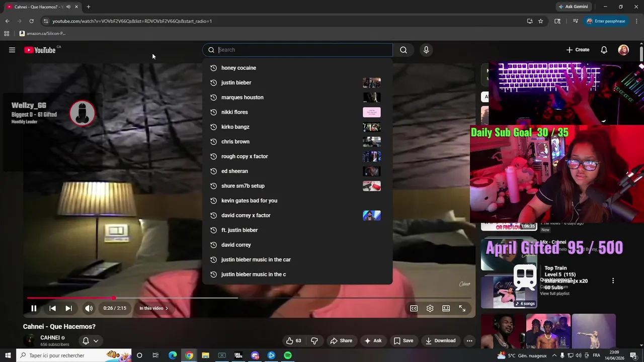The height and width of the screenshot is (362, 644).
Task: Expand the 'In this video' chapters
Action: coord(153,308)
